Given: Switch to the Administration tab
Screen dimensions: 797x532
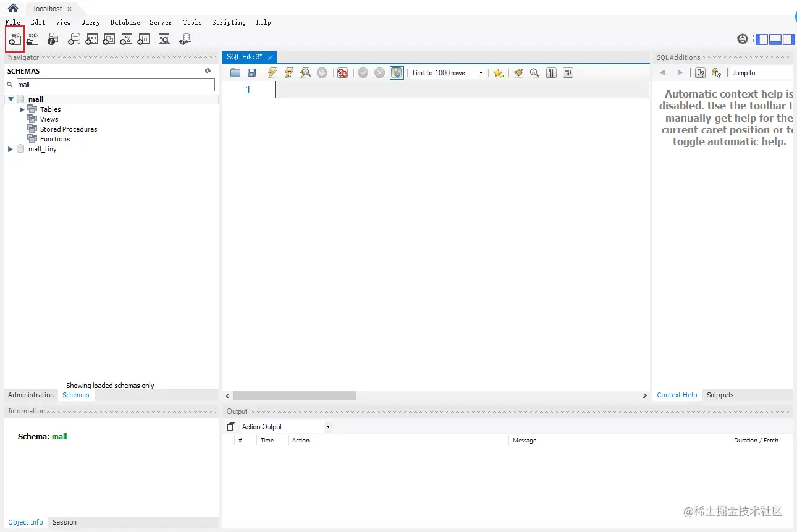Looking at the screenshot, I should click(x=31, y=395).
